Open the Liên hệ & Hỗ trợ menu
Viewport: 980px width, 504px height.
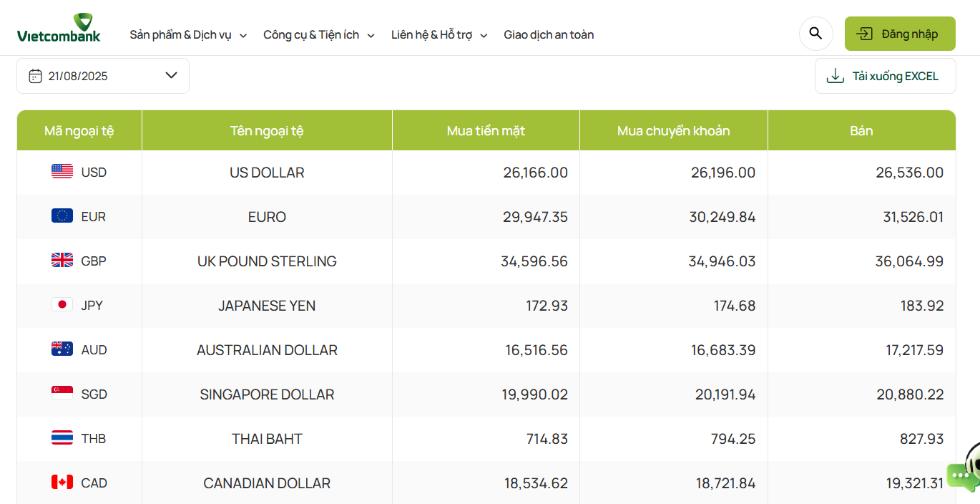[438, 34]
